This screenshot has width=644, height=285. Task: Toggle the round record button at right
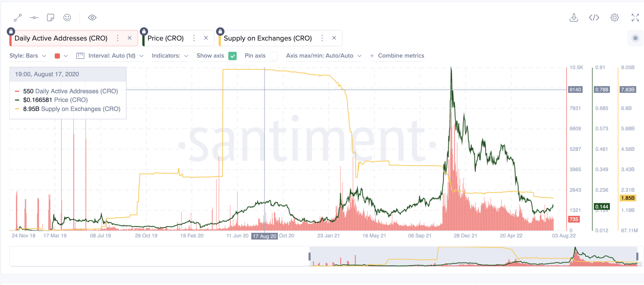click(635, 38)
